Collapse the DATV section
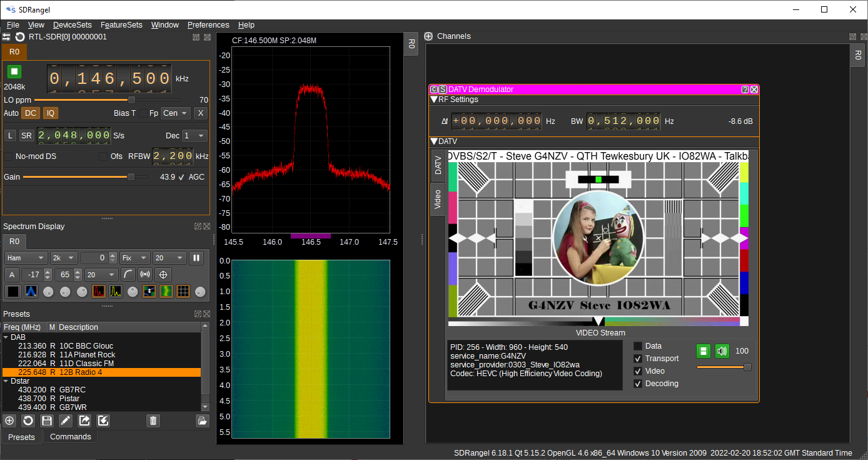This screenshot has height=460, width=868. point(434,141)
